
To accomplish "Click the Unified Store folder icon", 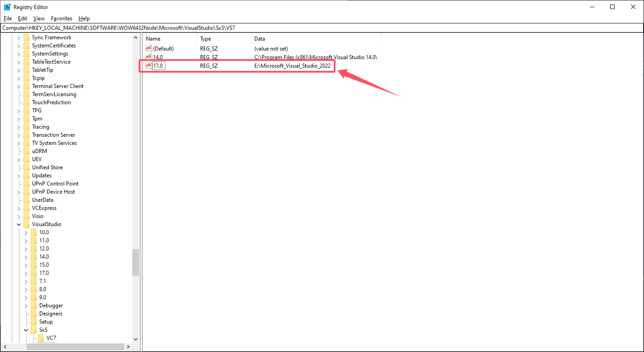I will (26, 167).
